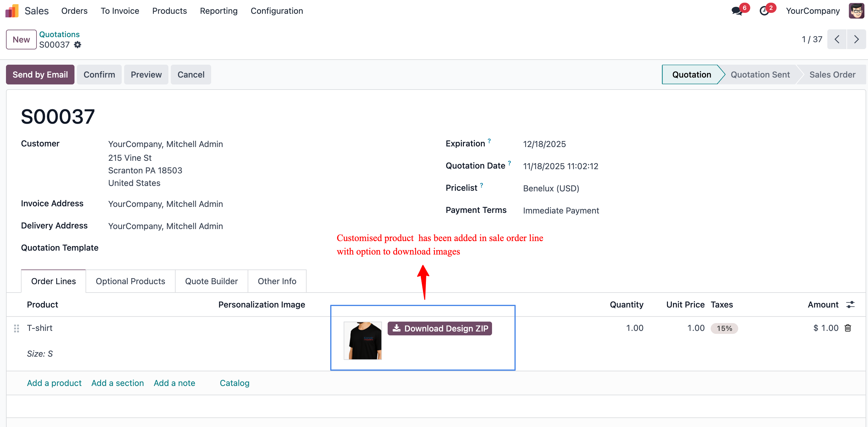Image resolution: width=868 pixels, height=427 pixels.
Task: Select the Quotation status stage
Action: [692, 75]
